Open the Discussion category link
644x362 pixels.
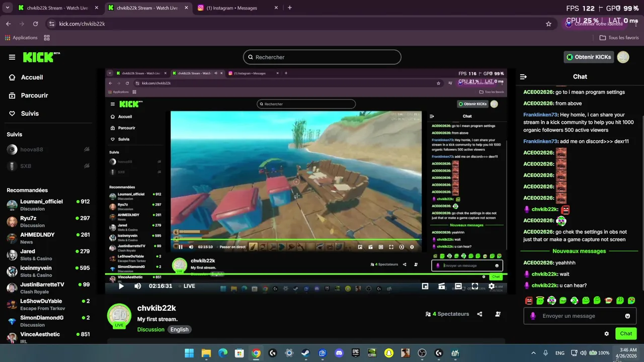151,330
